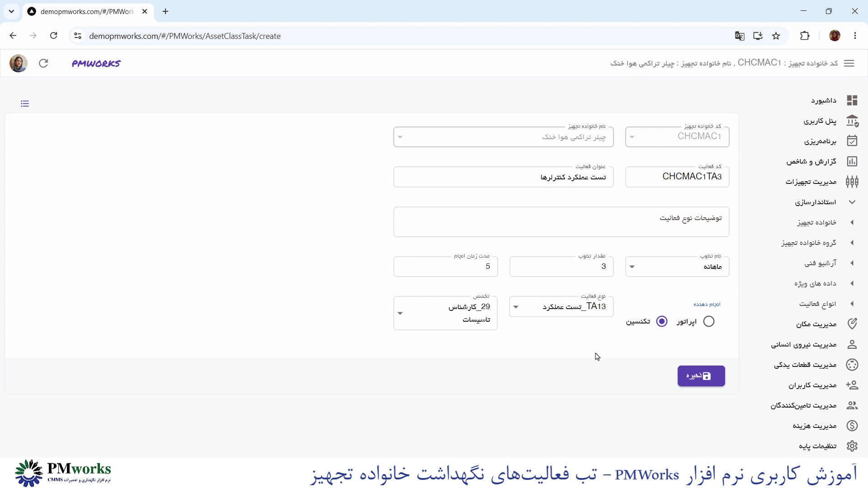Screen dimensions: 868x488
Task: Open the Reports (گزارش و شاخص) chart icon
Action: 852,161
